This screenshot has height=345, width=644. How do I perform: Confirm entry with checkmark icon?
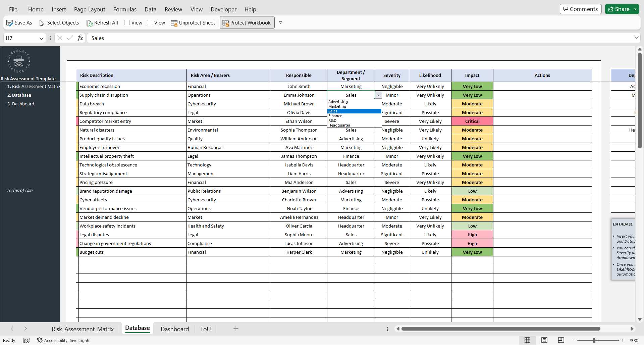click(x=70, y=38)
